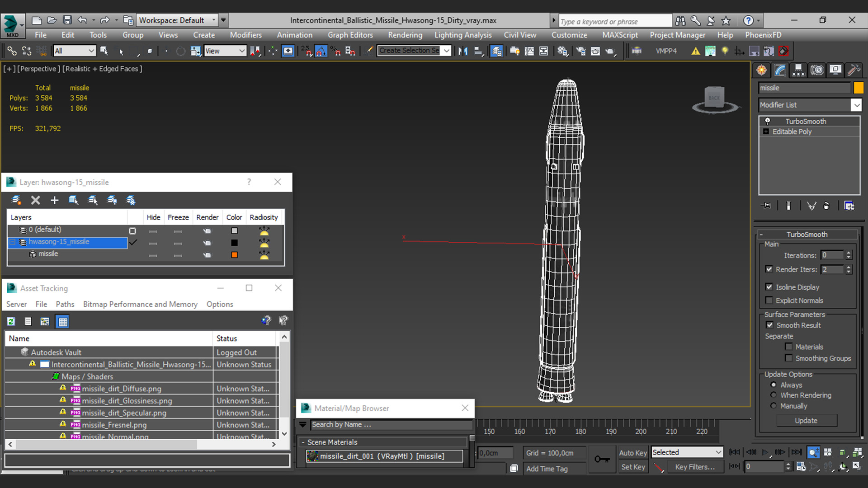868x488 pixels.
Task: Click the Go to End playback button
Action: (797, 452)
